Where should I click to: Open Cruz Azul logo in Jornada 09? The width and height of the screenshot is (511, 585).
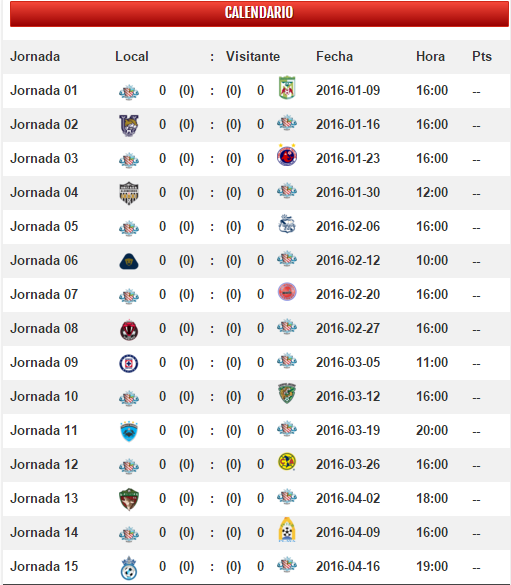point(129,363)
